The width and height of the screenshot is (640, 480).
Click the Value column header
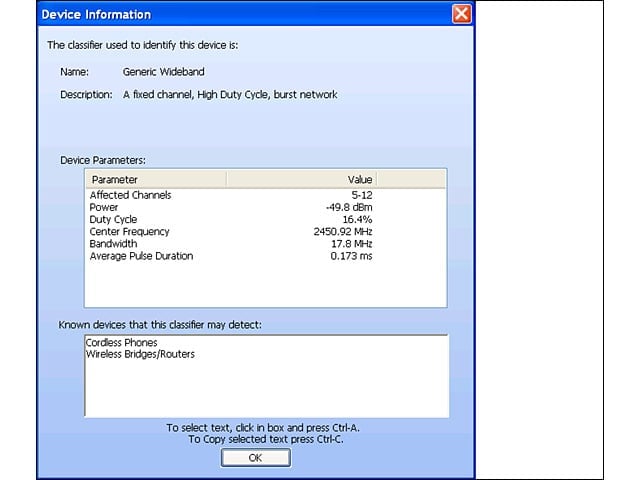302,180
